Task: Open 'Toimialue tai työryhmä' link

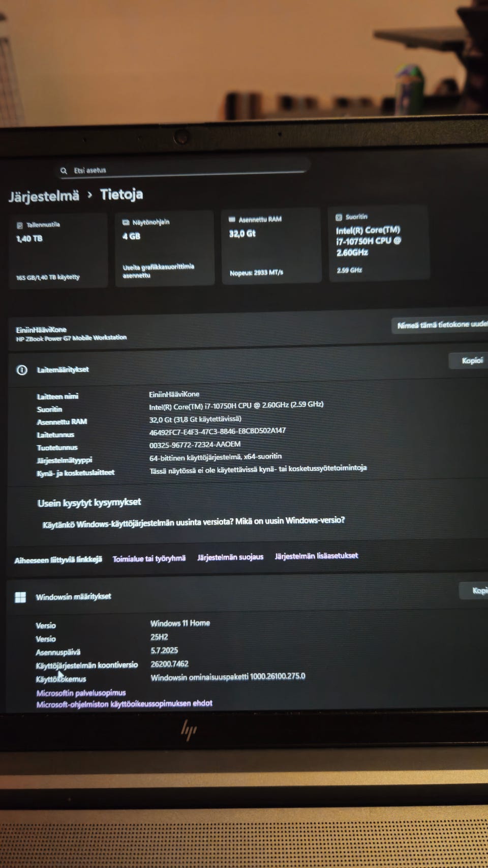Action: [149, 559]
